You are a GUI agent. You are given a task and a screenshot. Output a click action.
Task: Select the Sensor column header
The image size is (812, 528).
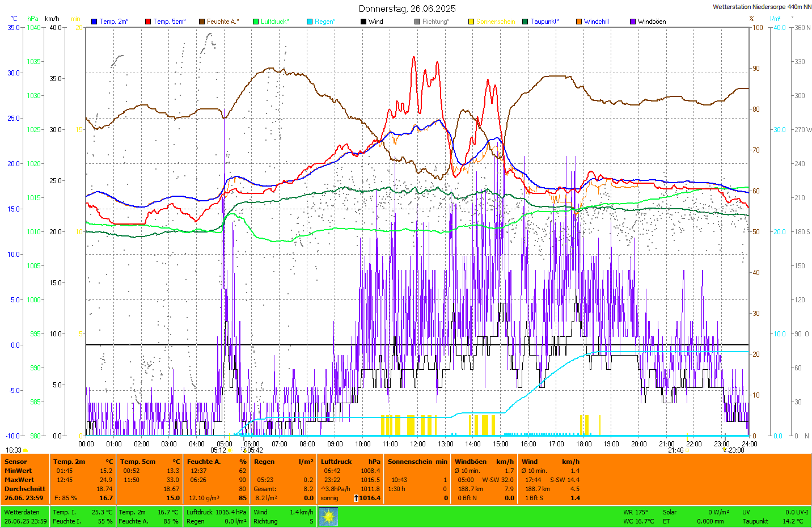(16, 462)
